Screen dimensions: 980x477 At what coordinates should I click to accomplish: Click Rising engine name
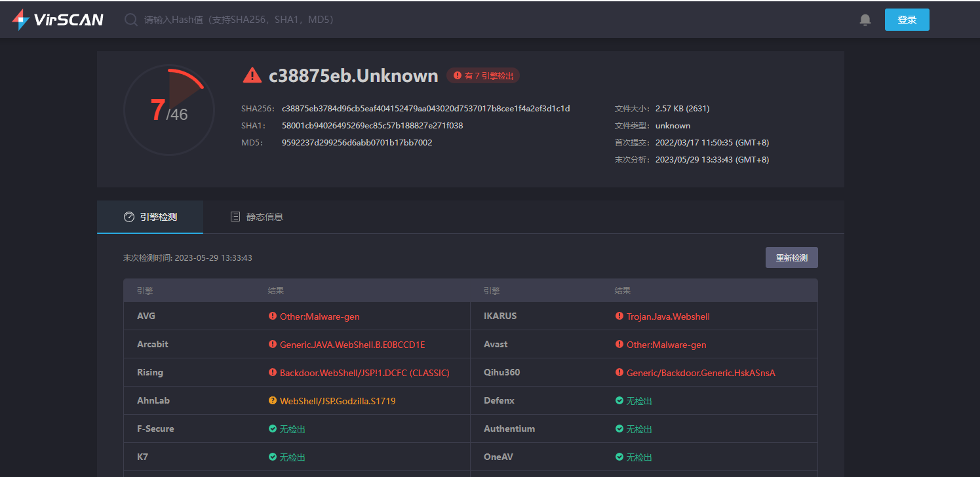click(150, 372)
